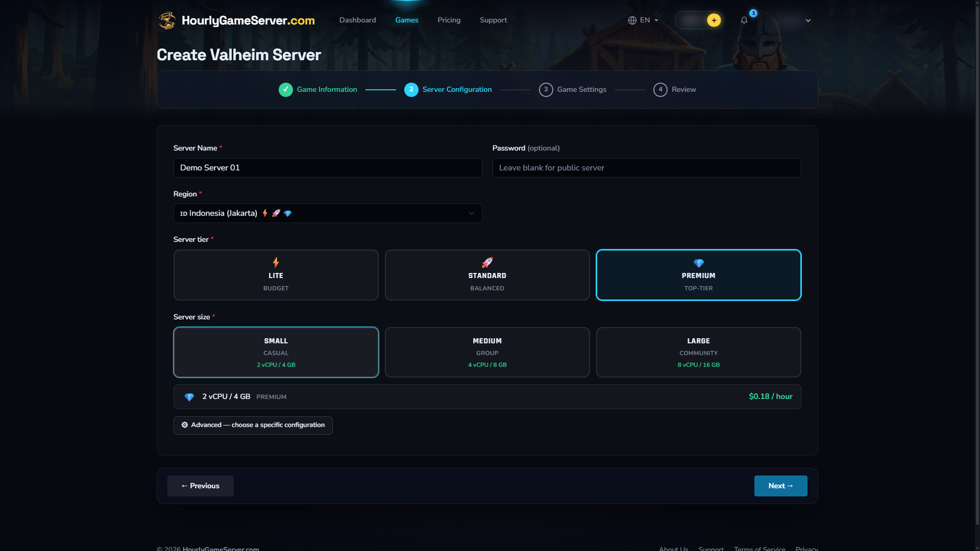This screenshot has width=980, height=551.
Task: Open the notifications bell
Action: (x=744, y=20)
